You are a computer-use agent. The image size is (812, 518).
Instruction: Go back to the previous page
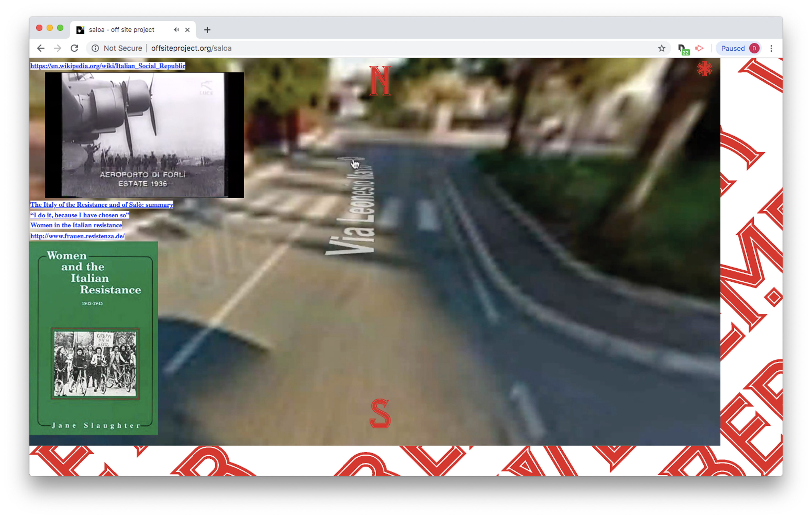[41, 48]
